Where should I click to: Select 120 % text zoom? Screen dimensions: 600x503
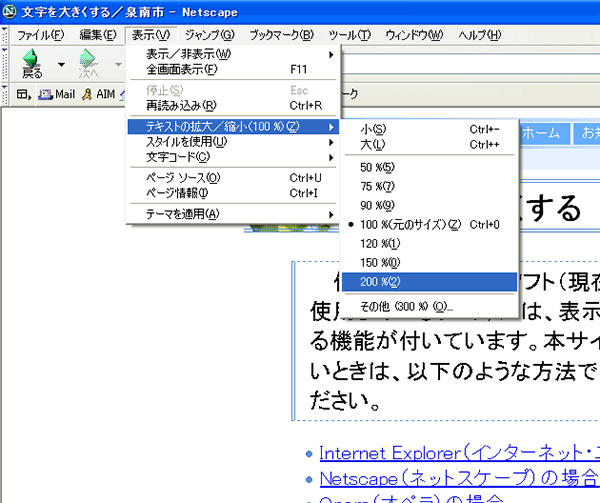click(429, 244)
